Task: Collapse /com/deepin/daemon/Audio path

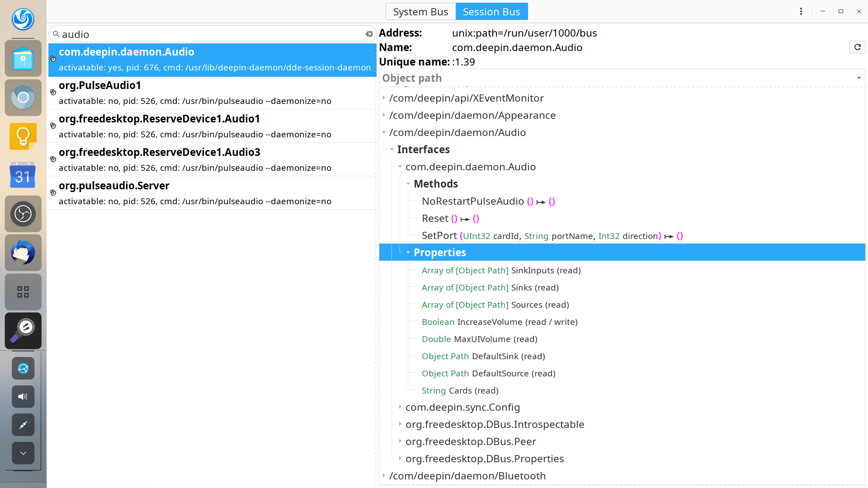Action: point(384,132)
